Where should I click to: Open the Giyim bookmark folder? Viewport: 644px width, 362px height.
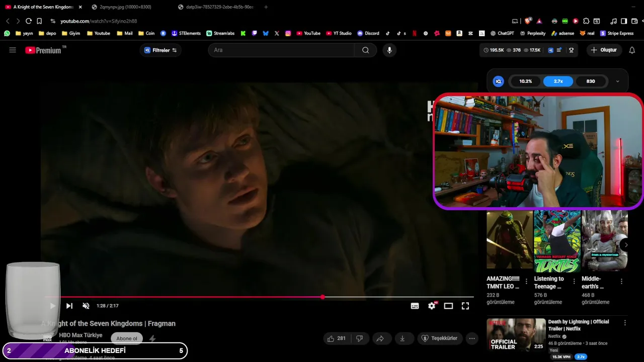click(71, 33)
